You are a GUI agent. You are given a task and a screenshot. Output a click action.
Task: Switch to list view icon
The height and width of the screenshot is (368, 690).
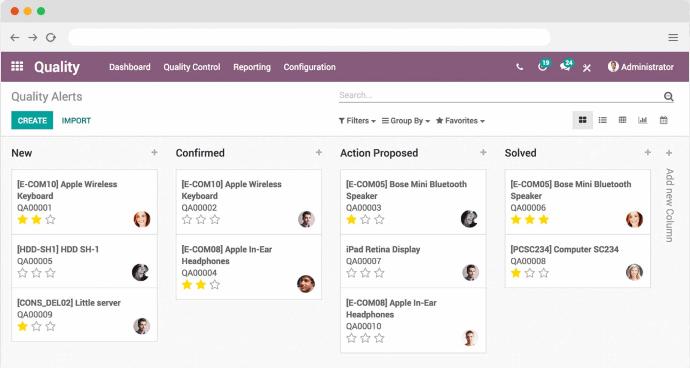click(x=602, y=120)
